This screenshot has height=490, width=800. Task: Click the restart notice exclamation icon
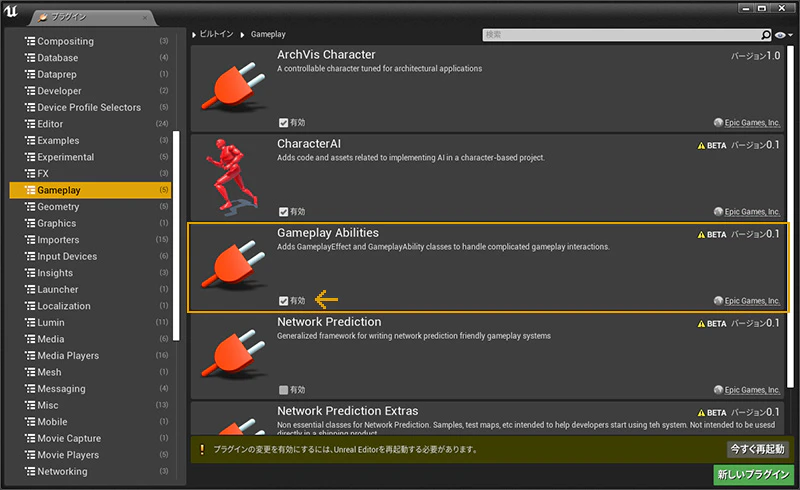[x=202, y=450]
